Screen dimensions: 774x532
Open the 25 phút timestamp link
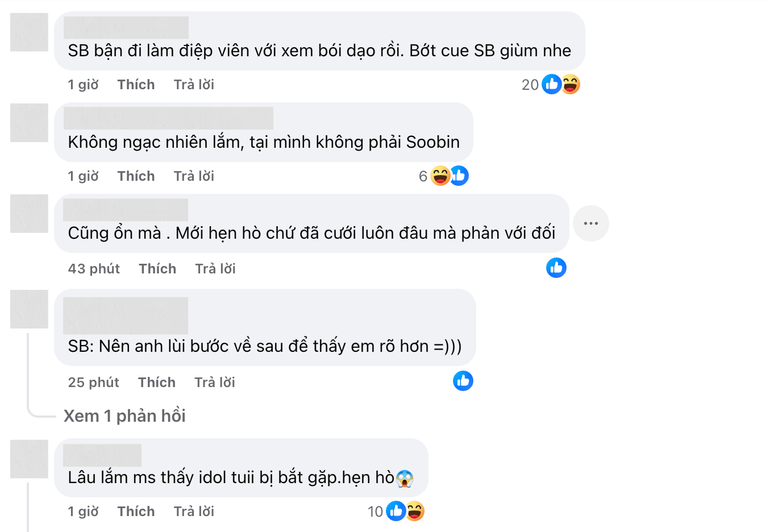(94, 381)
